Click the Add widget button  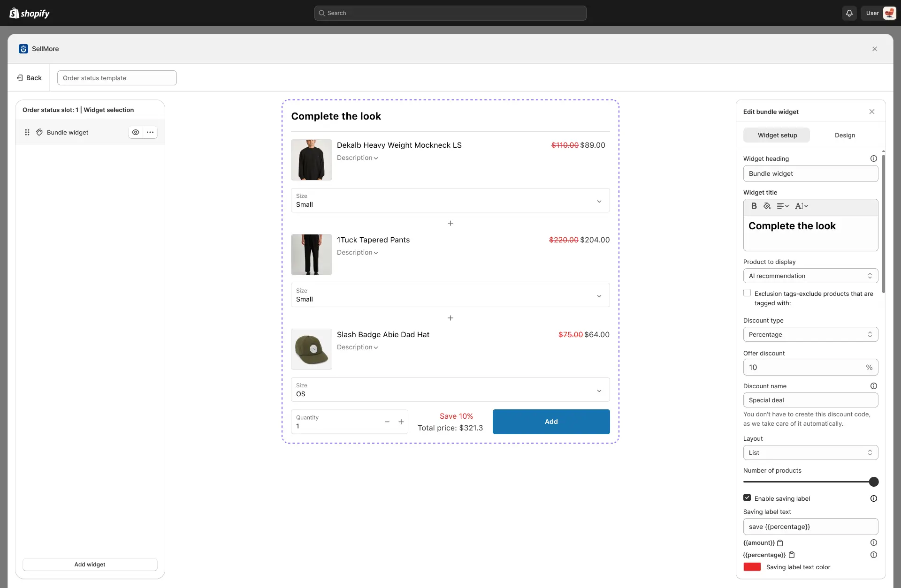click(x=90, y=565)
